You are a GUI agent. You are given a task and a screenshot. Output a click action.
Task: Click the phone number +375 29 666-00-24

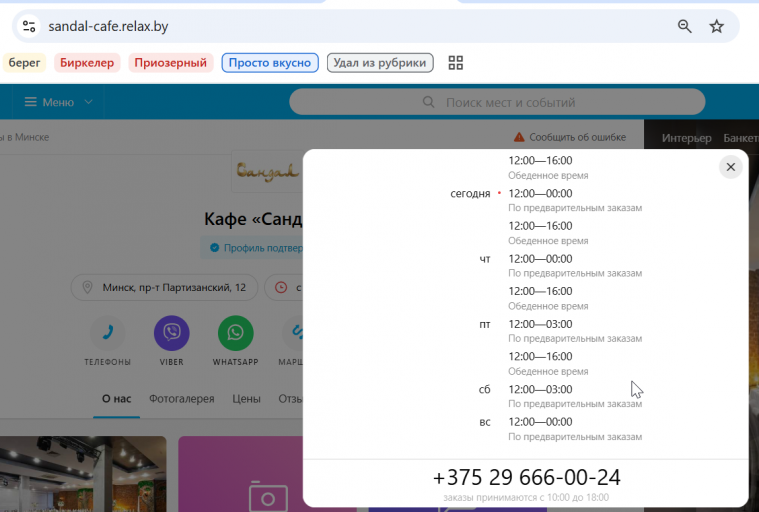pyautogui.click(x=526, y=477)
